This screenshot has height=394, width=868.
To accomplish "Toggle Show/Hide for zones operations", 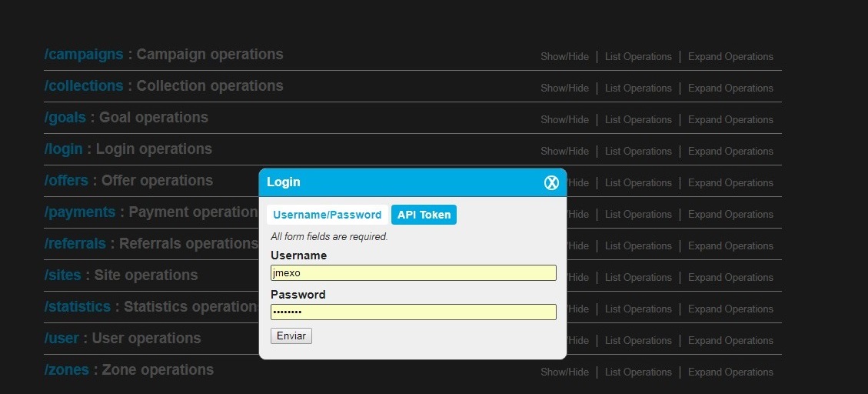I will (x=564, y=372).
